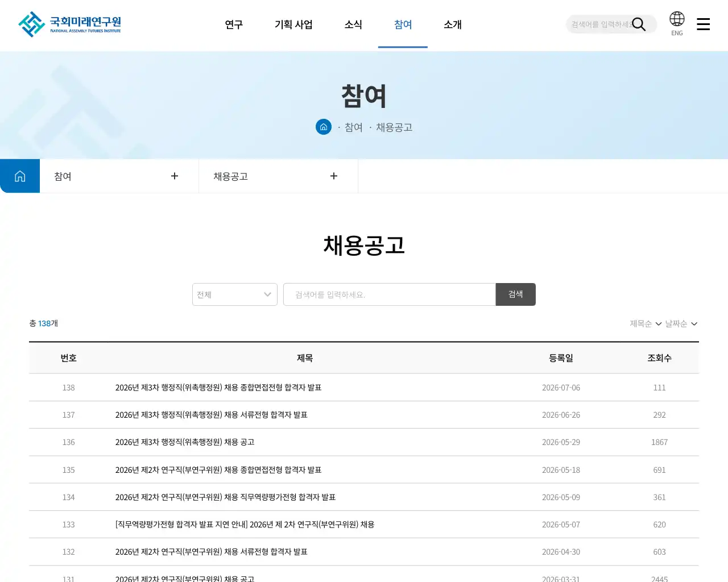Sort the list by 날짜순

point(681,323)
